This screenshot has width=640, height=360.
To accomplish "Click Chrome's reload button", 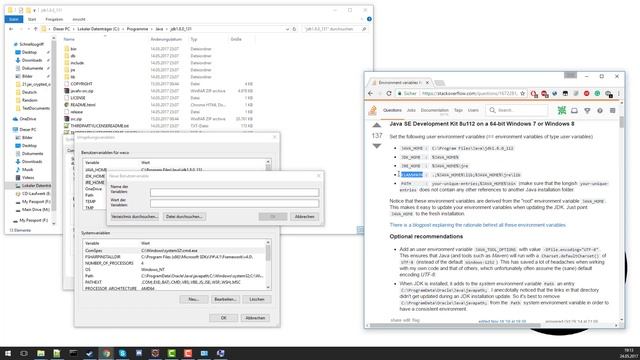I will [x=389, y=93].
